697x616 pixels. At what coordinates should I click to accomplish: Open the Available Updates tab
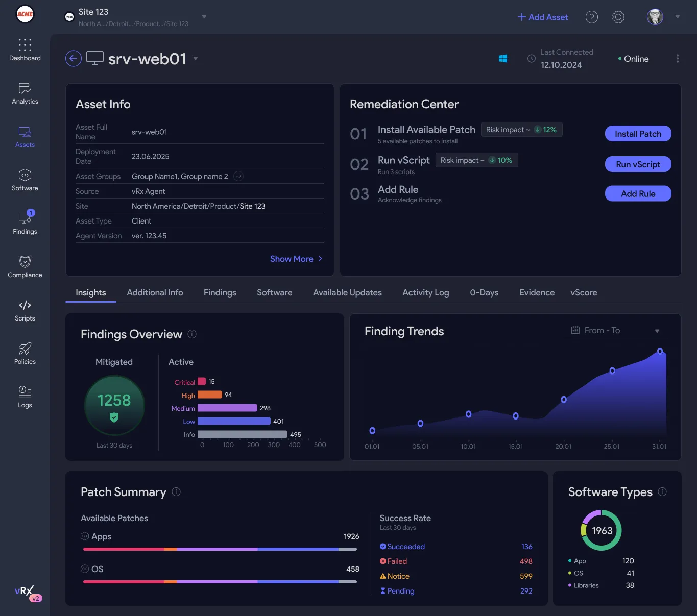tap(347, 292)
